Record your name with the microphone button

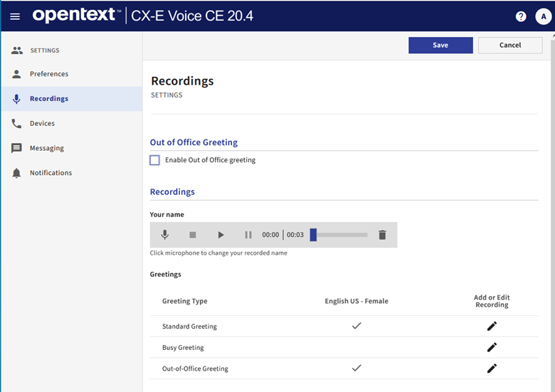[164, 235]
